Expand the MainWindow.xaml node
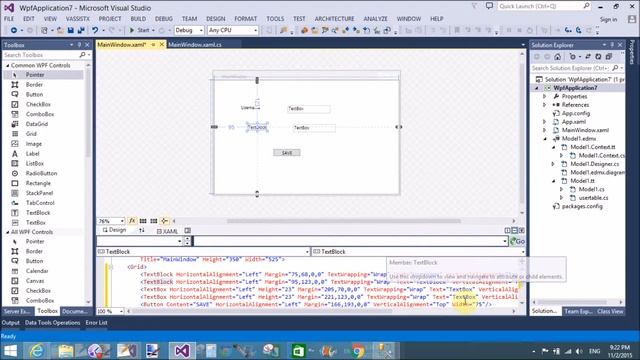This screenshot has width=640, height=360. pos(544,130)
